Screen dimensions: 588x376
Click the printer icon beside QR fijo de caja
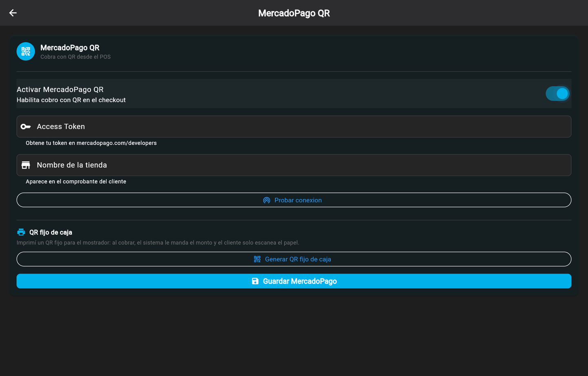click(x=21, y=232)
